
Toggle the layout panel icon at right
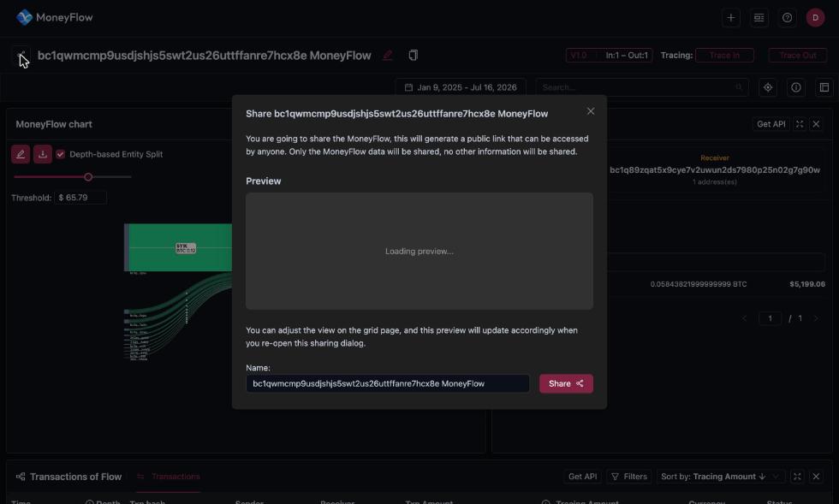tap(824, 87)
